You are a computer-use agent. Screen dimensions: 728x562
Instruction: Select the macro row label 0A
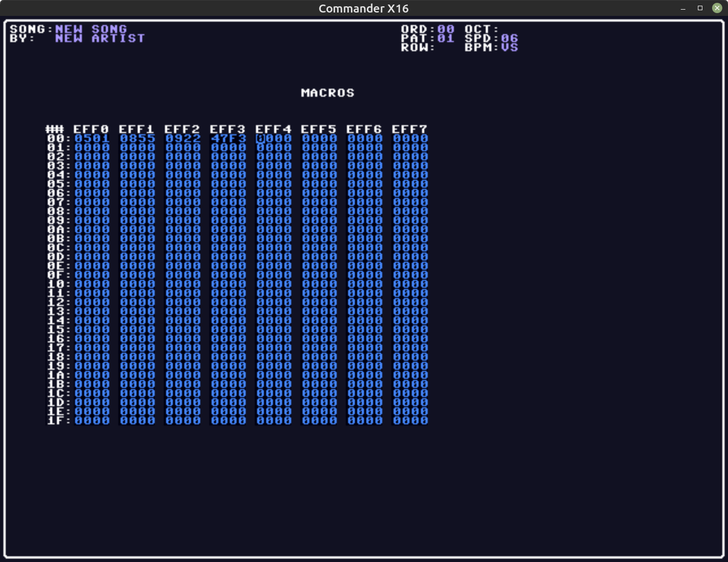pos(56,229)
